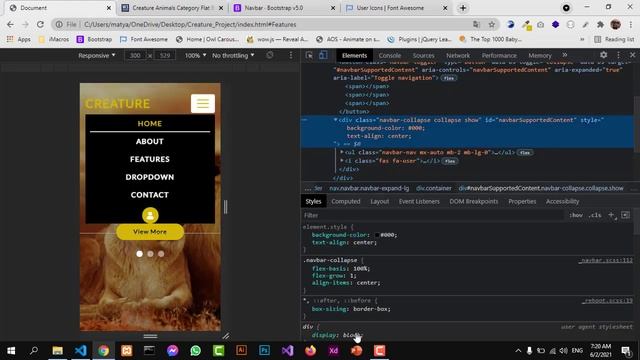
Task: Open the Font Awesome bookmark
Action: (144, 39)
